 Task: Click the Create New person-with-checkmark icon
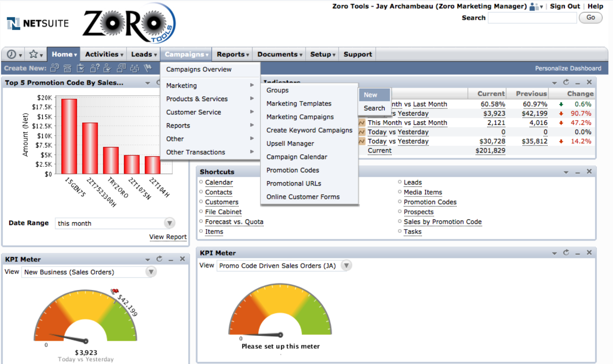108,68
